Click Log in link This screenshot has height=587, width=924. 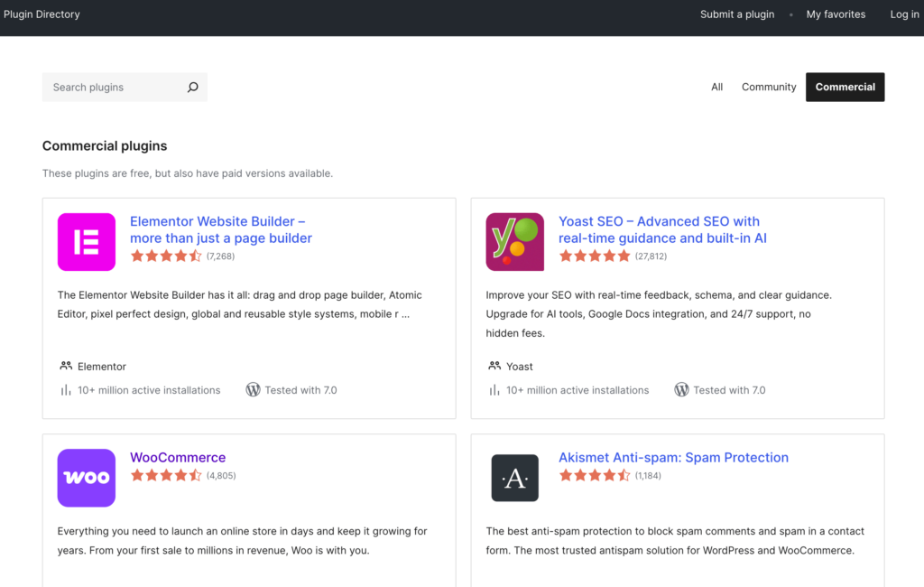pos(904,14)
